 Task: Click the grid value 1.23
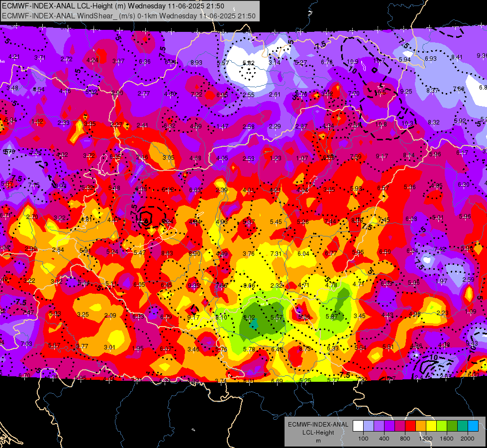[276, 158]
